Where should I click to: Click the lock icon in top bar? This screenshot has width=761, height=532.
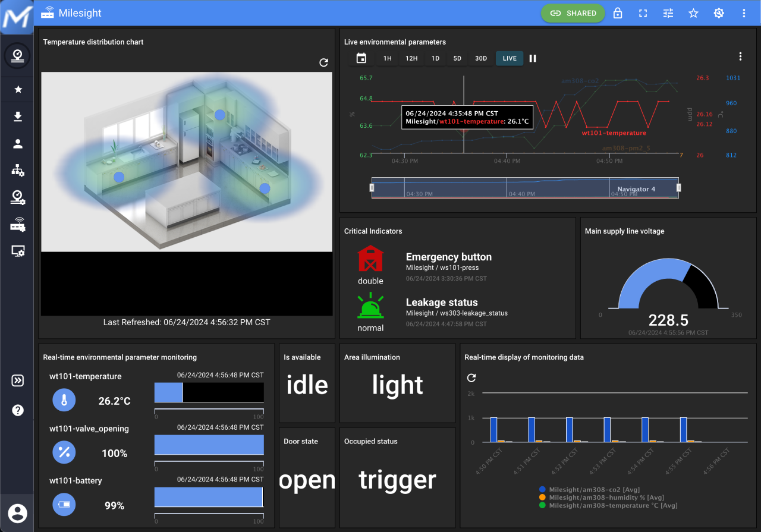coord(618,13)
